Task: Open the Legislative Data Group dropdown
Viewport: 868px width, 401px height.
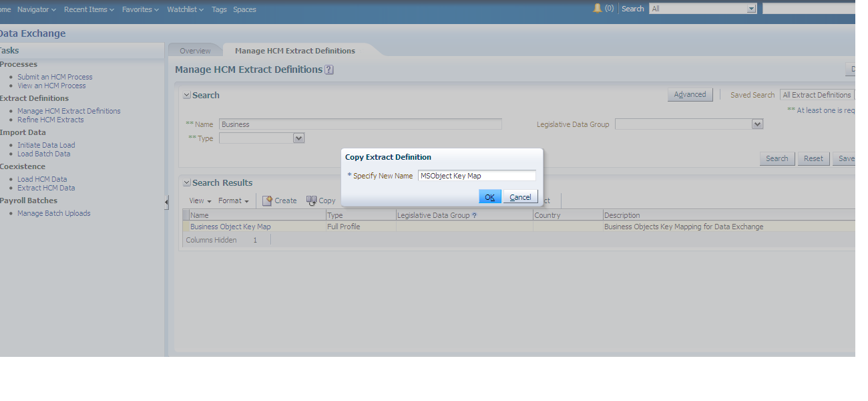Action: pos(756,124)
